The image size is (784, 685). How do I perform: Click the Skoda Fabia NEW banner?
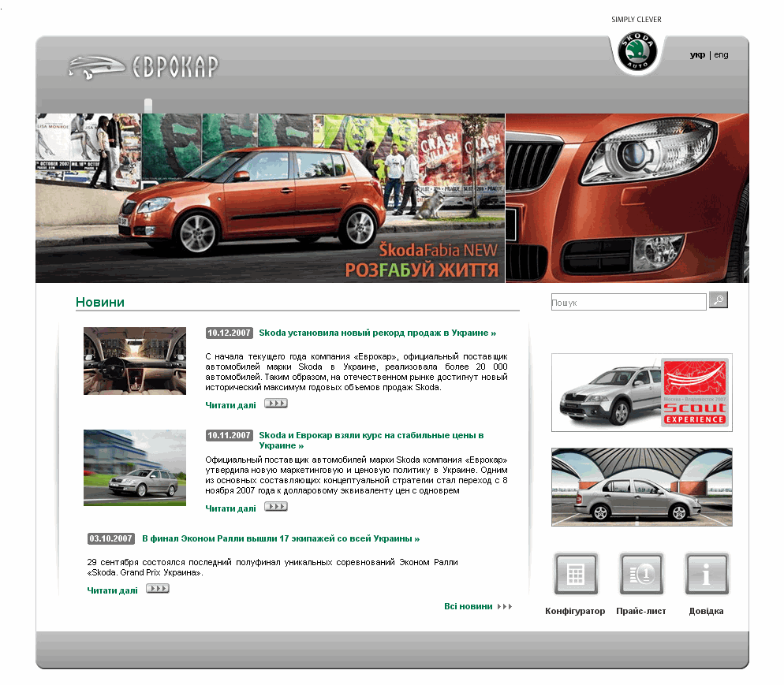(270, 199)
